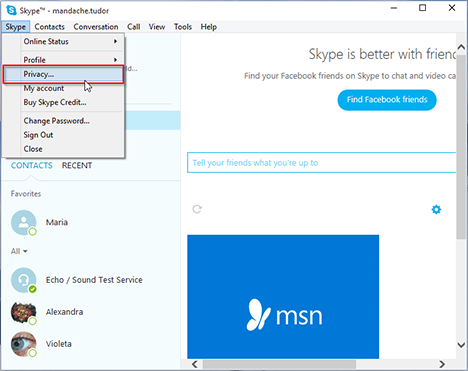
Task: Switch to the CONTACTS tab
Action: point(32,165)
